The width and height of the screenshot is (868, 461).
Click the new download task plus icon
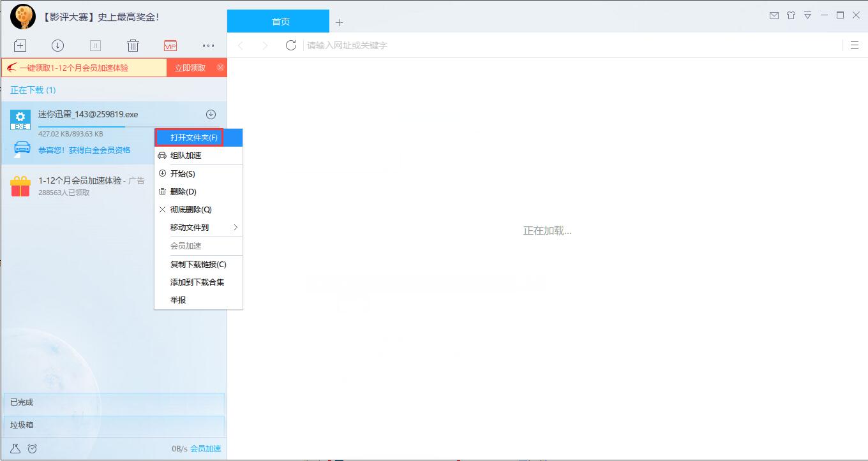[20, 45]
